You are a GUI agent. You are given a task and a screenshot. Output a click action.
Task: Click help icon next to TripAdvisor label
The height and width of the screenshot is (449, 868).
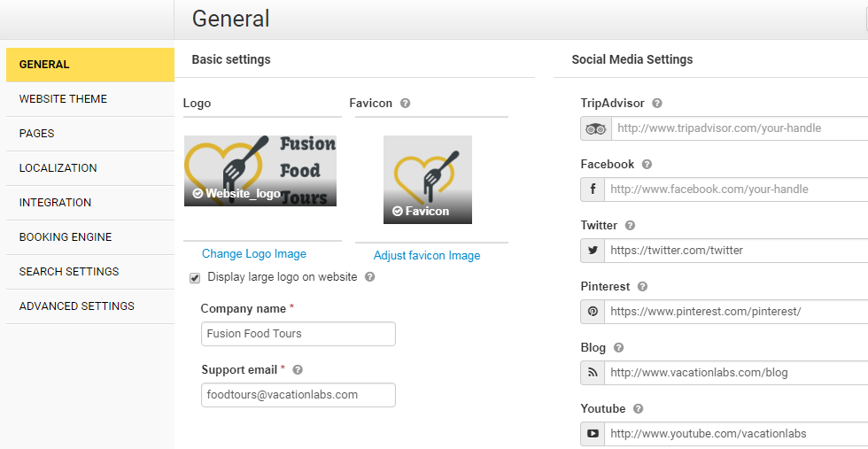tap(657, 104)
